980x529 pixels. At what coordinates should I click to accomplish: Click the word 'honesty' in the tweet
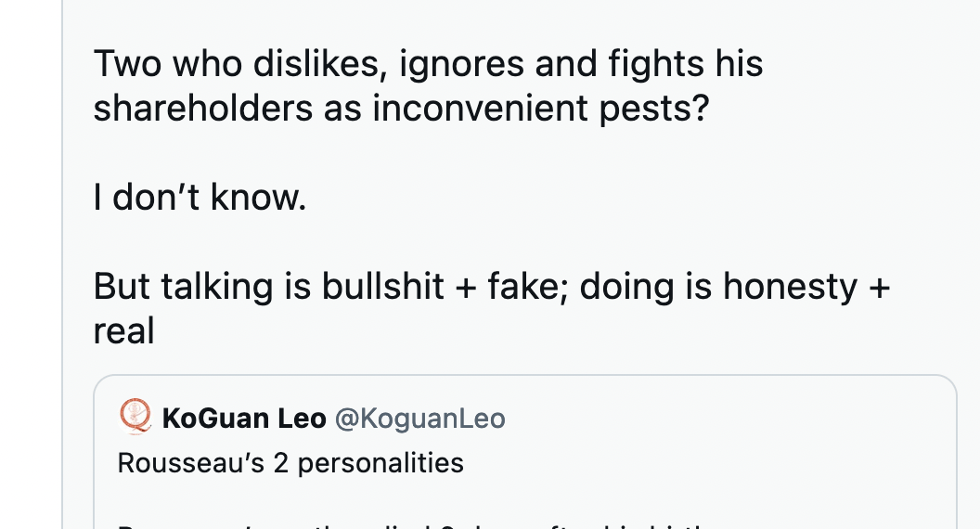[x=790, y=288]
